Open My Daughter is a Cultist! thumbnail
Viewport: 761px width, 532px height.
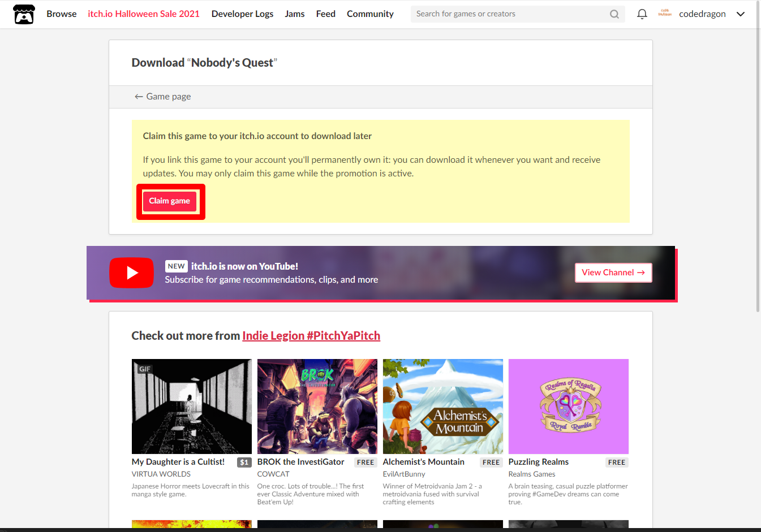pyautogui.click(x=192, y=406)
